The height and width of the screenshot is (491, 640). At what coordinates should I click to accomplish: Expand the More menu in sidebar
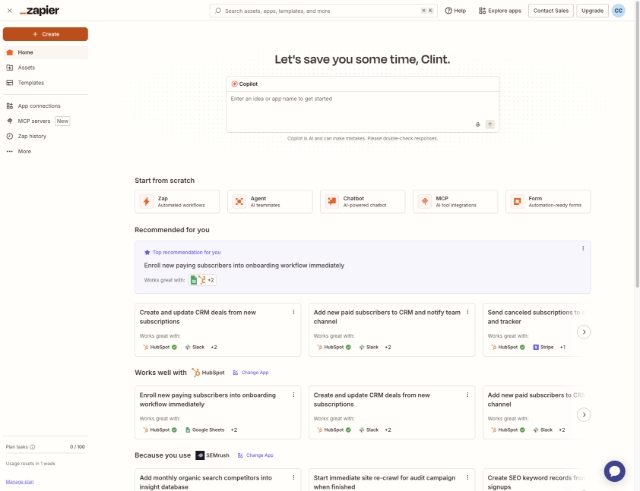click(x=45, y=151)
